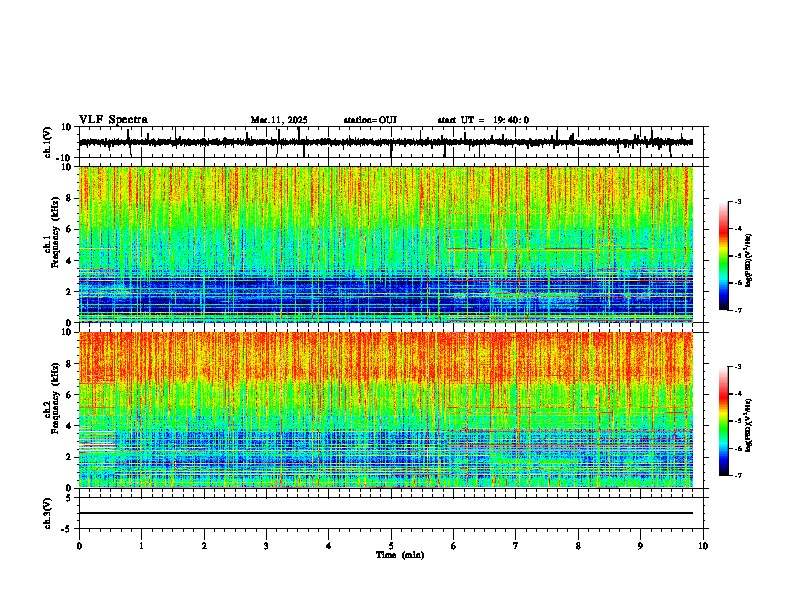Click the time axis tick label "2"
Screen dimensions: 792x612
click(x=204, y=546)
